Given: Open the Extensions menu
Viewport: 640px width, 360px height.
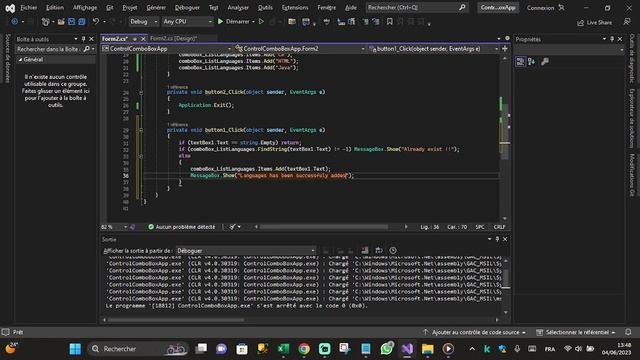Looking at the screenshot, I should [295, 8].
